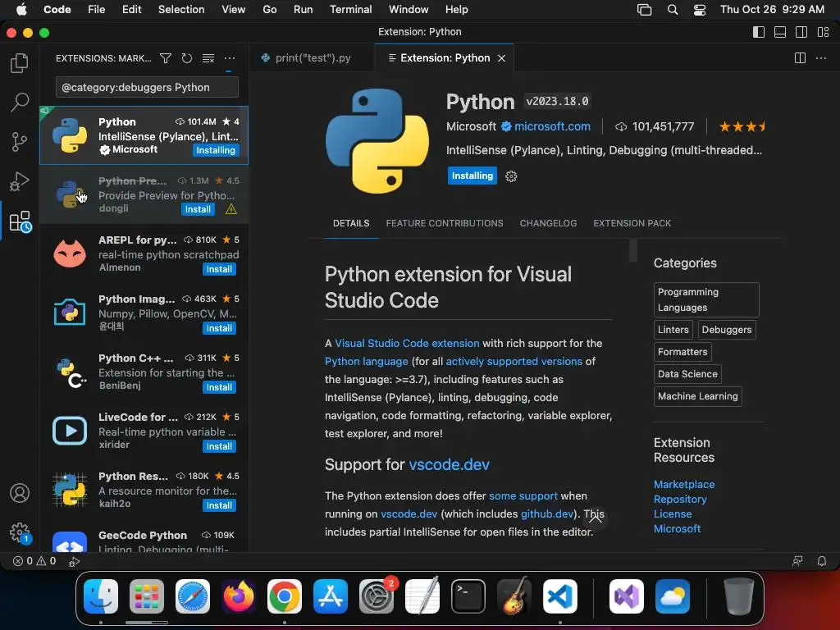Click the Machine Learning category tag
Viewport: 840px width, 630px height.
(x=697, y=396)
